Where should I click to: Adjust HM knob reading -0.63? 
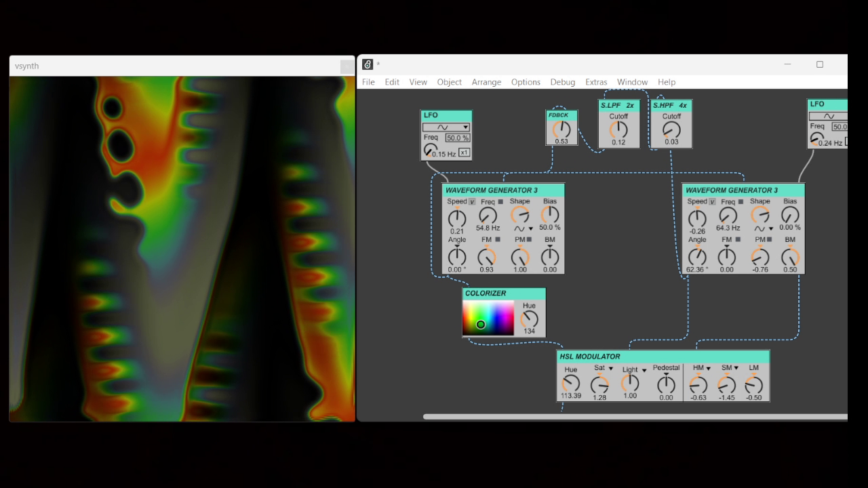click(698, 385)
